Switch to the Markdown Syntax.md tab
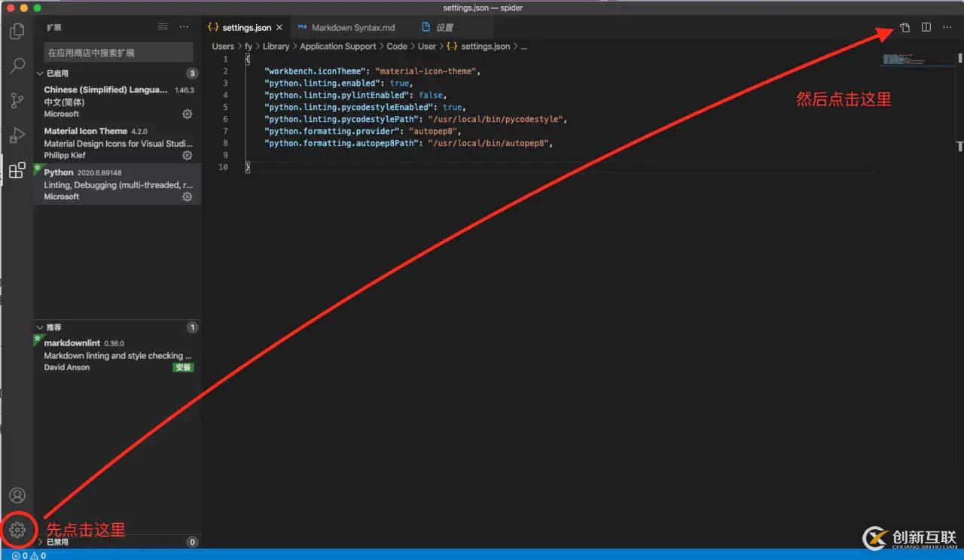This screenshot has height=560, width=964. [346, 28]
